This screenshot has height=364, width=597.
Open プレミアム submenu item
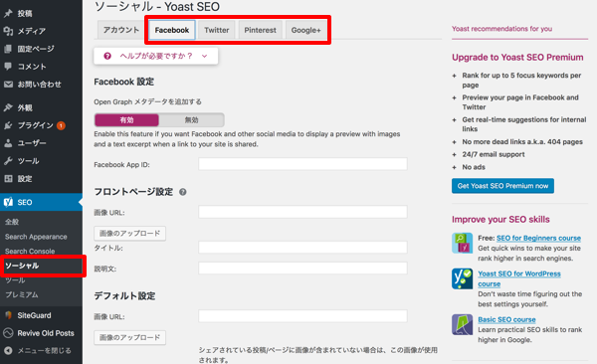click(21, 294)
